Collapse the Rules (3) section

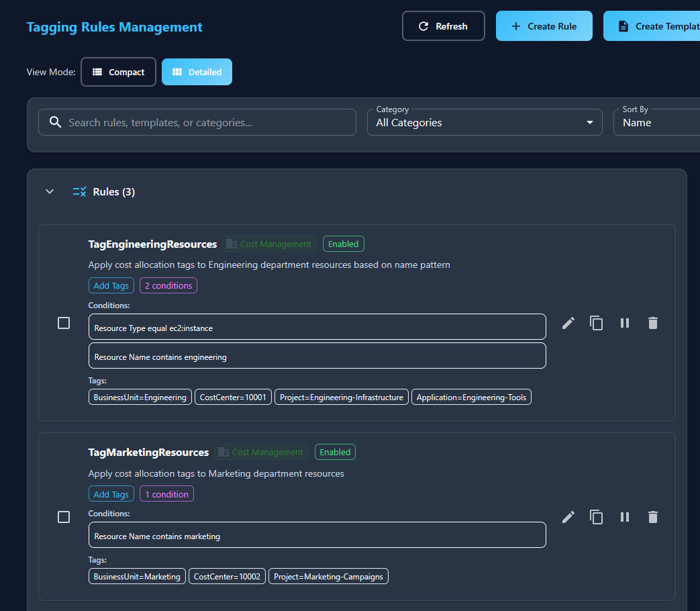pyautogui.click(x=49, y=191)
